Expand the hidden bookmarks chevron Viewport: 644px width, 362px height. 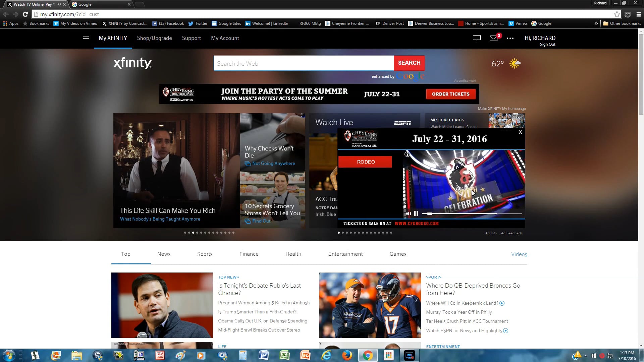click(x=596, y=23)
